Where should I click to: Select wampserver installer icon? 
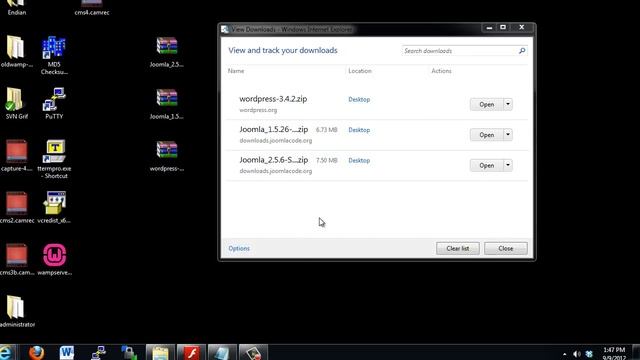[54, 260]
